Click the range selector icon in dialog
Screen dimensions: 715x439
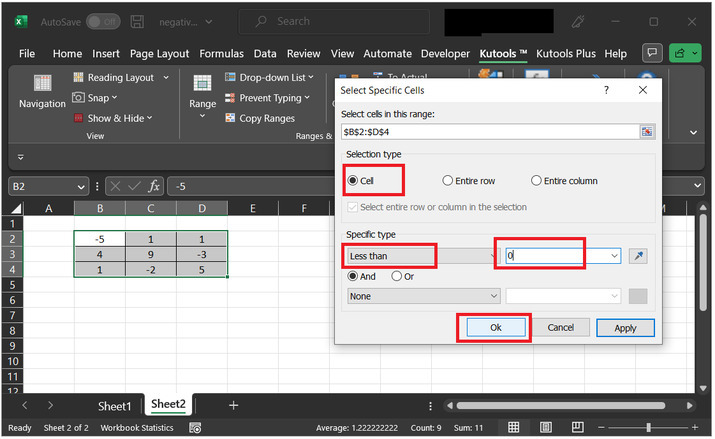coord(647,132)
